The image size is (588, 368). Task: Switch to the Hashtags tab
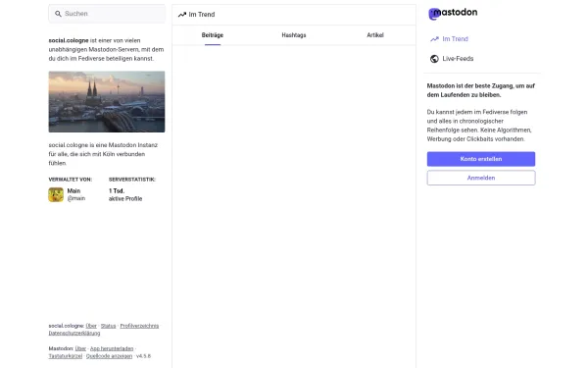(294, 35)
